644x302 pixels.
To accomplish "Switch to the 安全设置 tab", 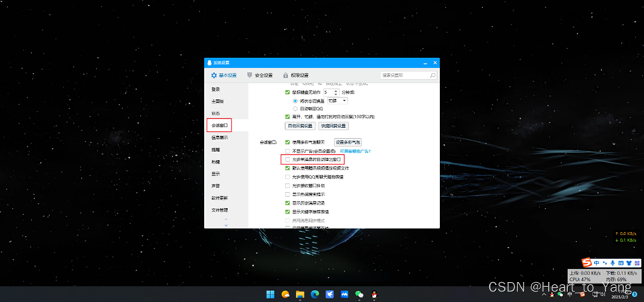I will [260, 76].
